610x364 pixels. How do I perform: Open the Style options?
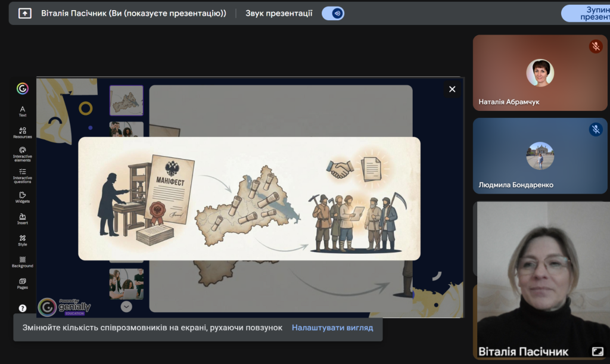[23, 240]
